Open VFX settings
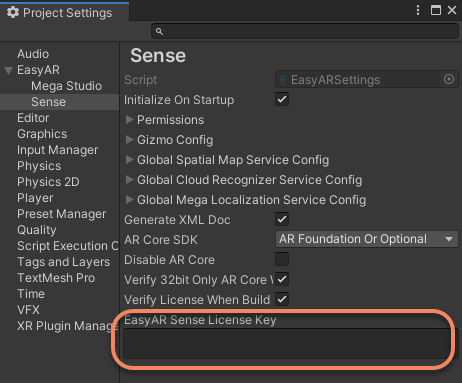Screen dimensions: 462x383 tap(28, 310)
